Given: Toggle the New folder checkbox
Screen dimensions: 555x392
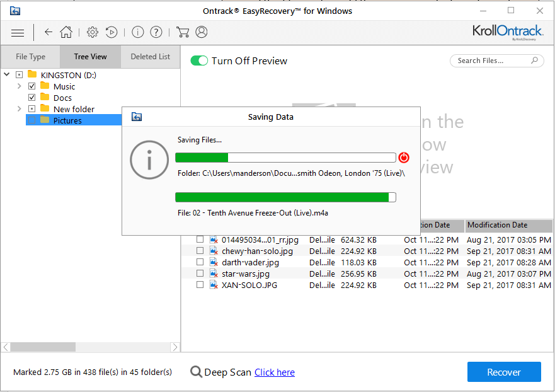Looking at the screenshot, I should tap(32, 108).
